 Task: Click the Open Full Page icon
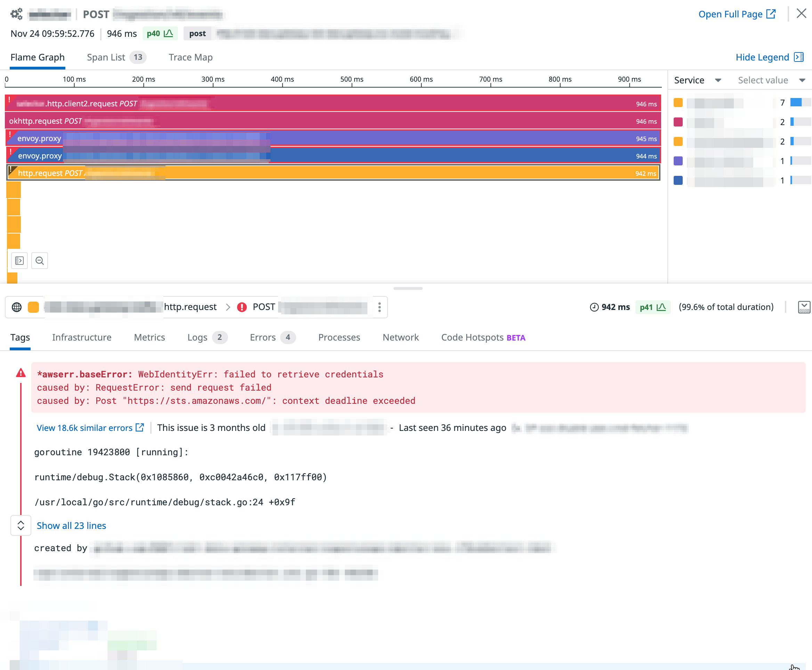click(771, 14)
